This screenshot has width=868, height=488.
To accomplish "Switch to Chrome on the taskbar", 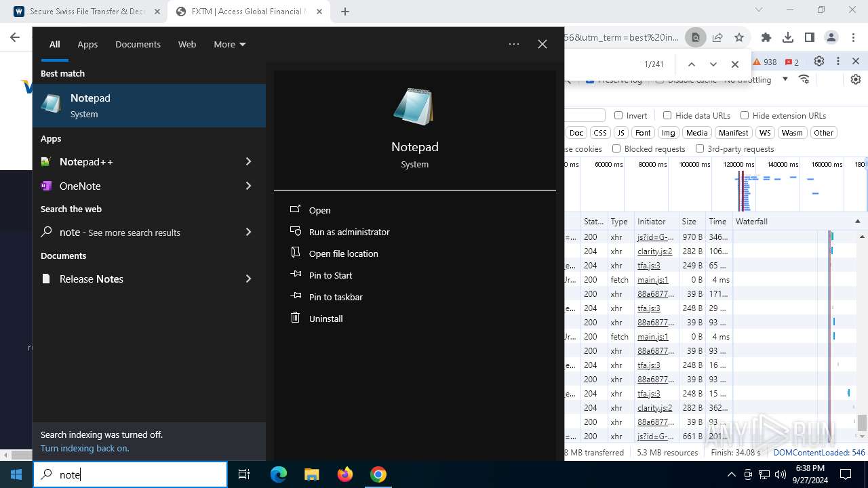I will pyautogui.click(x=378, y=474).
